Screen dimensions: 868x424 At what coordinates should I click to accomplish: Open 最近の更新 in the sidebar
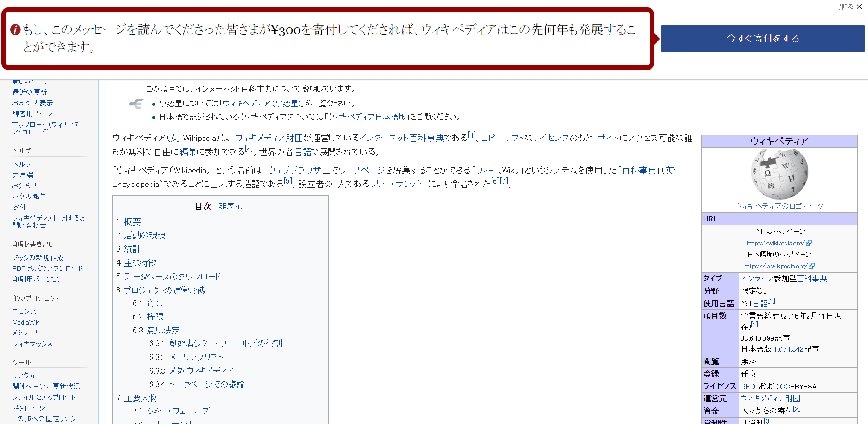tap(29, 92)
